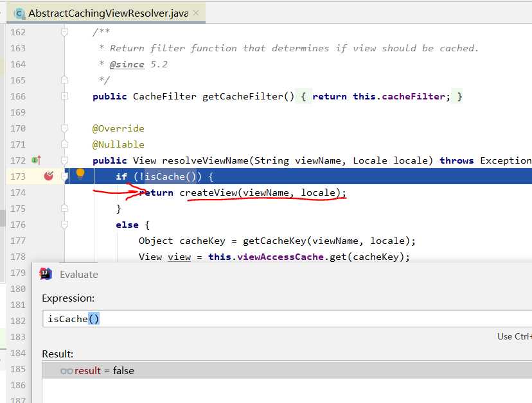The image size is (532, 403).
Task: Click the glasses icon beside result
Action: pyautogui.click(x=66, y=371)
